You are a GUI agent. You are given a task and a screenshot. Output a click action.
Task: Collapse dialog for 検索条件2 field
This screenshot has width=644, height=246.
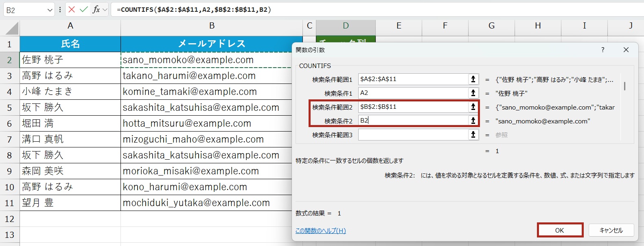click(473, 121)
